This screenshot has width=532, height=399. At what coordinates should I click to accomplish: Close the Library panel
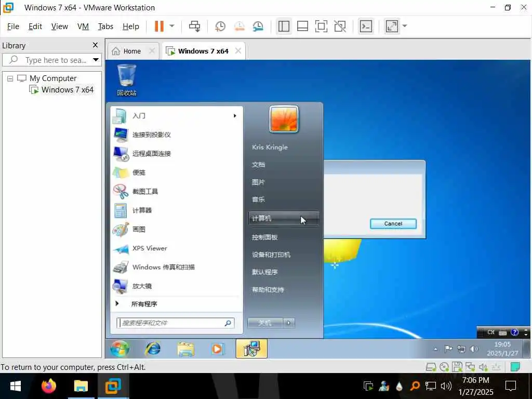click(x=96, y=45)
